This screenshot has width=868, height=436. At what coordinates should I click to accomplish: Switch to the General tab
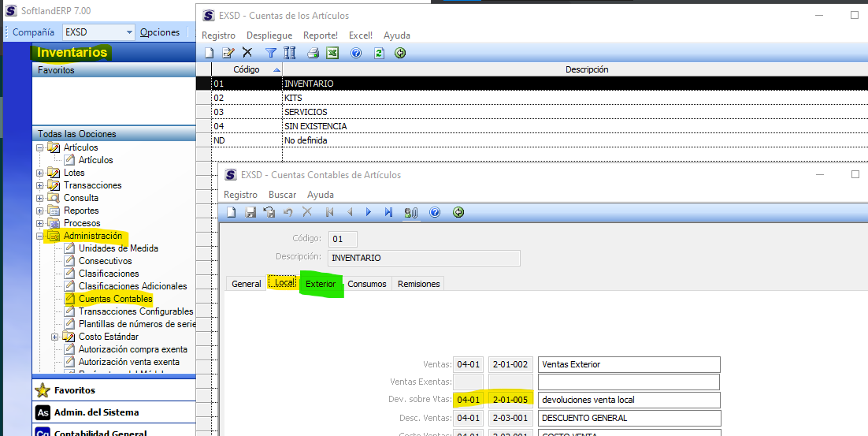click(247, 284)
